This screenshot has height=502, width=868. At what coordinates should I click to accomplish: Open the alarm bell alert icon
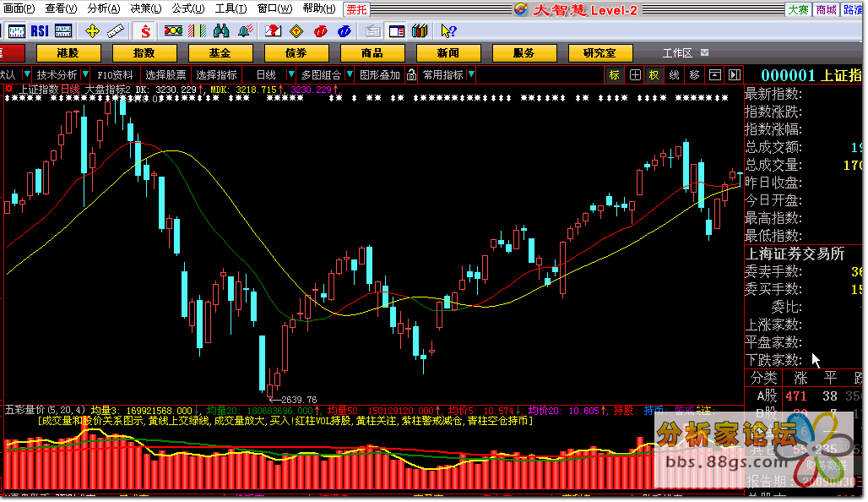[245, 31]
